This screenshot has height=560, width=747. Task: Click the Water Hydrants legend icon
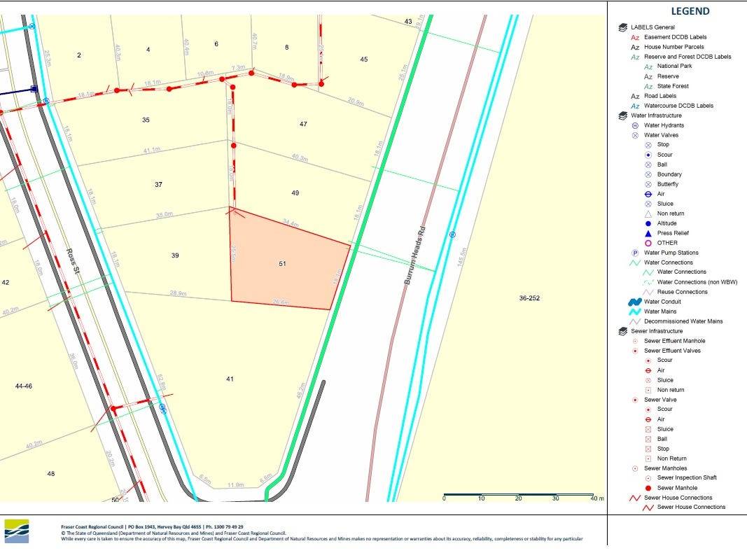636,125
